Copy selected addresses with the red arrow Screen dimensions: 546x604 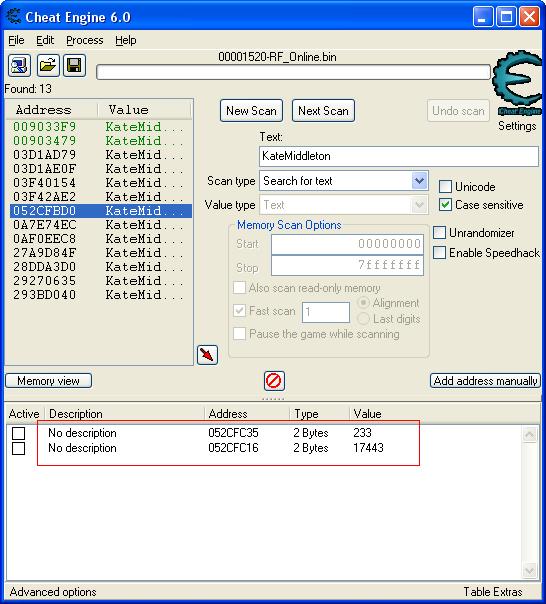[207, 355]
